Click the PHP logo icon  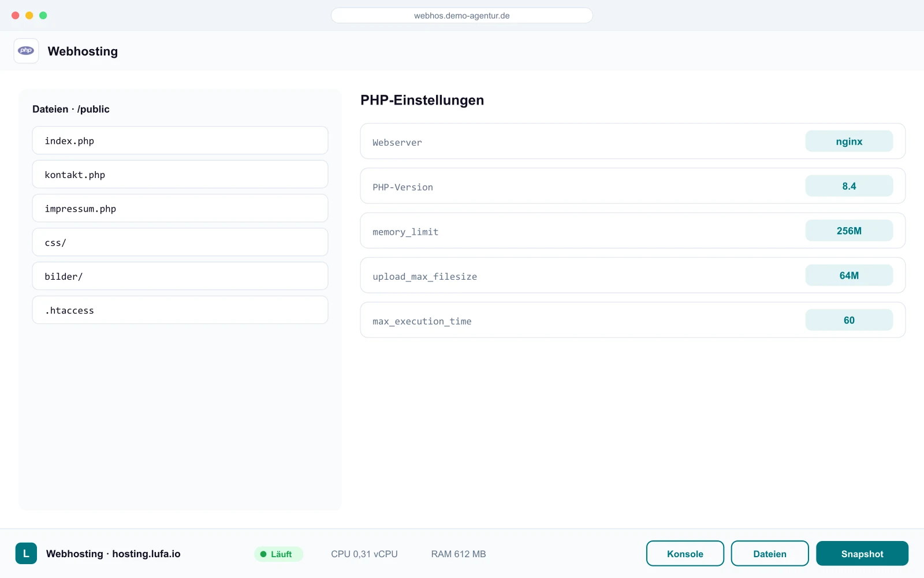click(26, 51)
